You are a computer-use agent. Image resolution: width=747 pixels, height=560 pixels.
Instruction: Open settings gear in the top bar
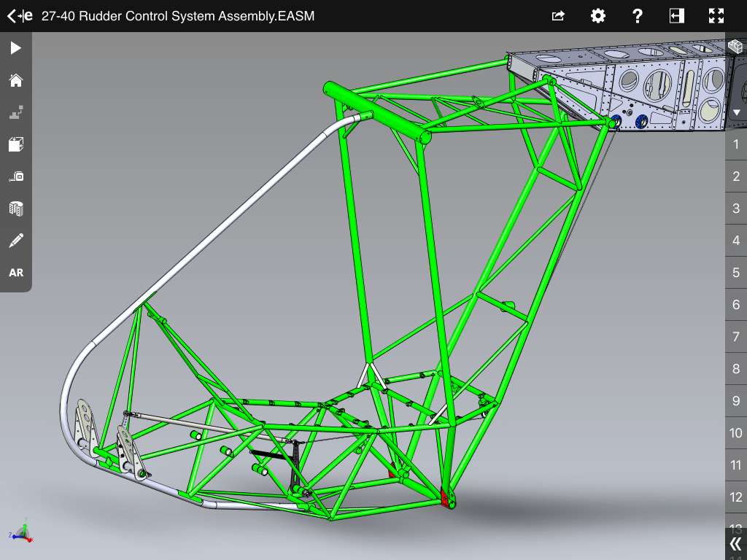coord(598,16)
